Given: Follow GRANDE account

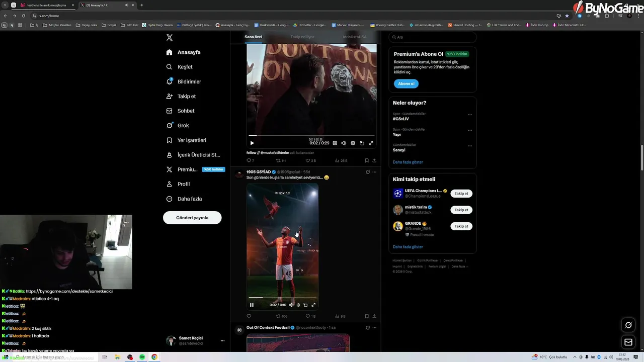Looking at the screenshot, I should tap(461, 226).
